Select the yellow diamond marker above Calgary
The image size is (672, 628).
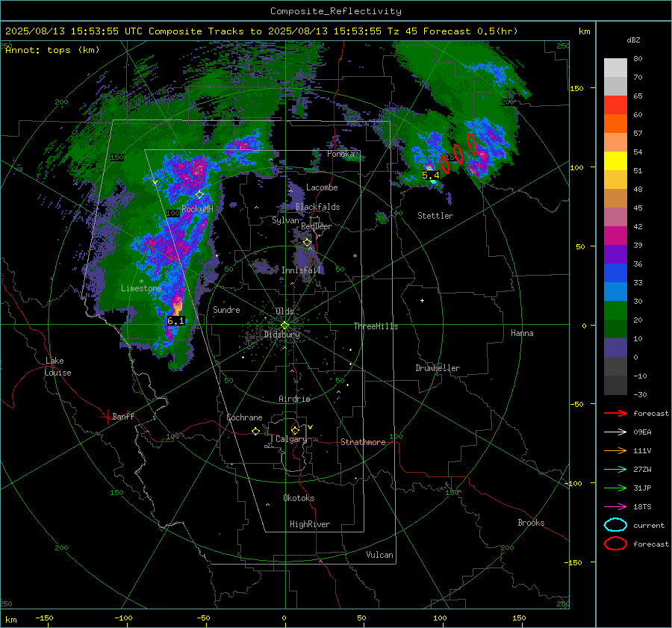pyautogui.click(x=295, y=430)
